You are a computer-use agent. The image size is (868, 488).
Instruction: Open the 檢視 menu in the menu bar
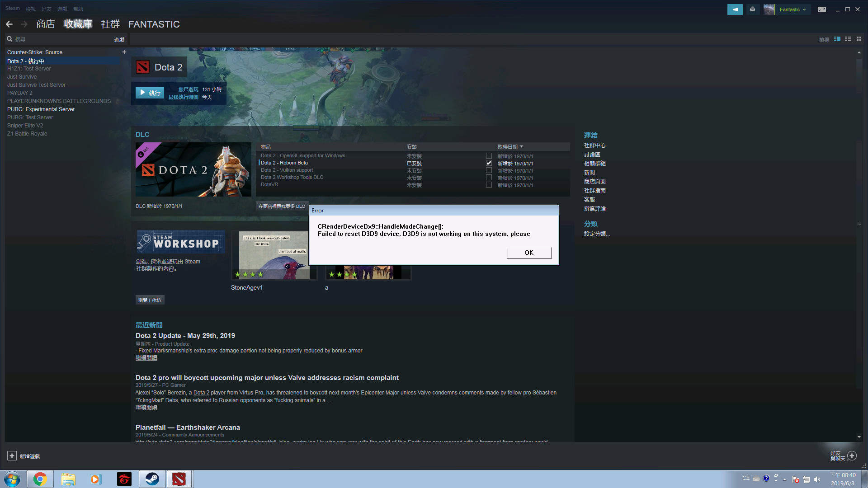tap(31, 9)
